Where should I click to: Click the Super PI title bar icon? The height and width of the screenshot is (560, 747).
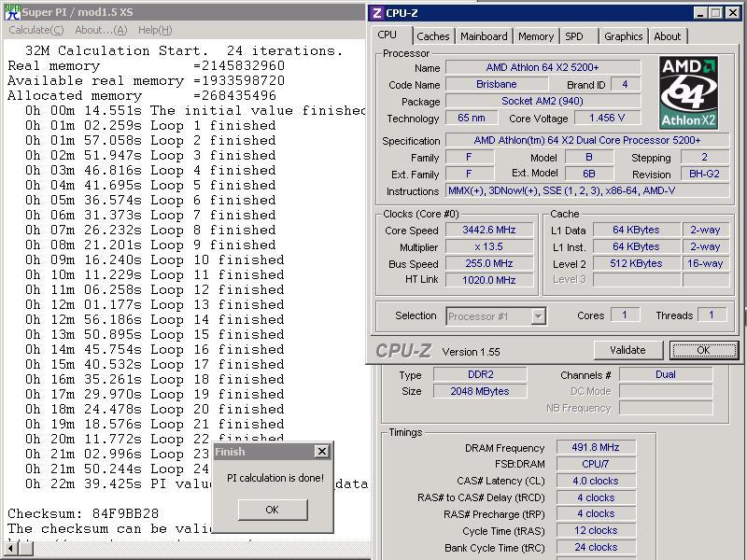(x=12, y=12)
